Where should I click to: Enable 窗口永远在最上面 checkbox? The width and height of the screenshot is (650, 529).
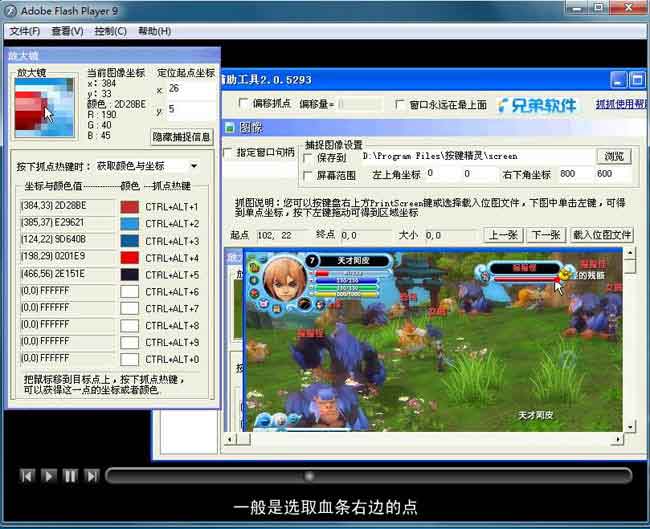(x=400, y=104)
